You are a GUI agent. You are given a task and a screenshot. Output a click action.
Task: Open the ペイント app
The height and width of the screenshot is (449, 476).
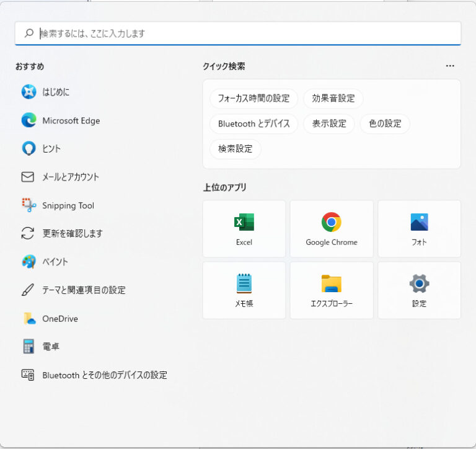[55, 262]
